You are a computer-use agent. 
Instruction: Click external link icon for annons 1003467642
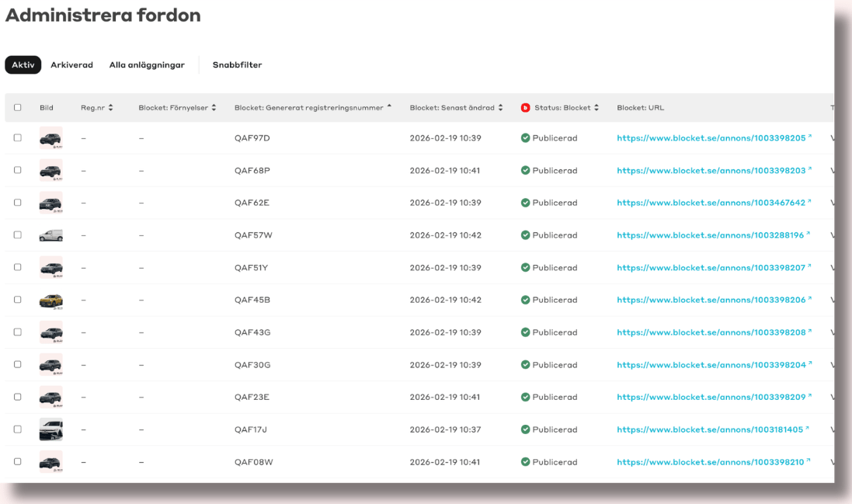(x=809, y=202)
